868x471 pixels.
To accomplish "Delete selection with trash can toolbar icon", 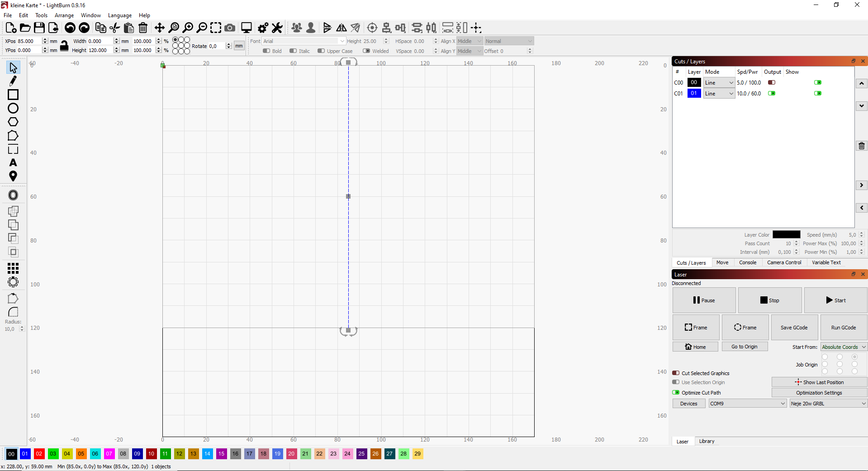I will click(143, 28).
